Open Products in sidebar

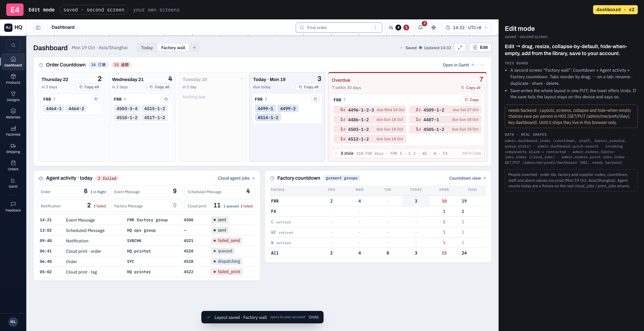pyautogui.click(x=13, y=79)
